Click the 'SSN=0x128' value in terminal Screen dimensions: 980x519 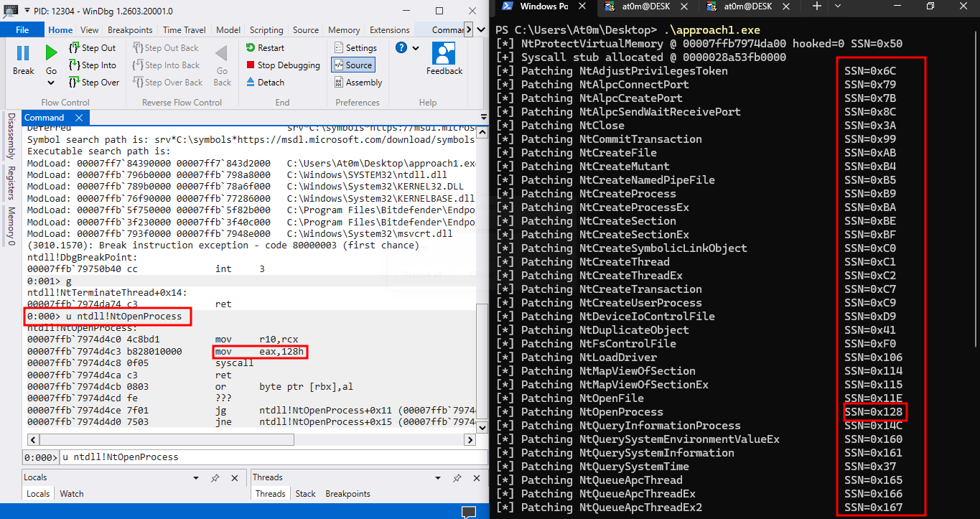[874, 412]
